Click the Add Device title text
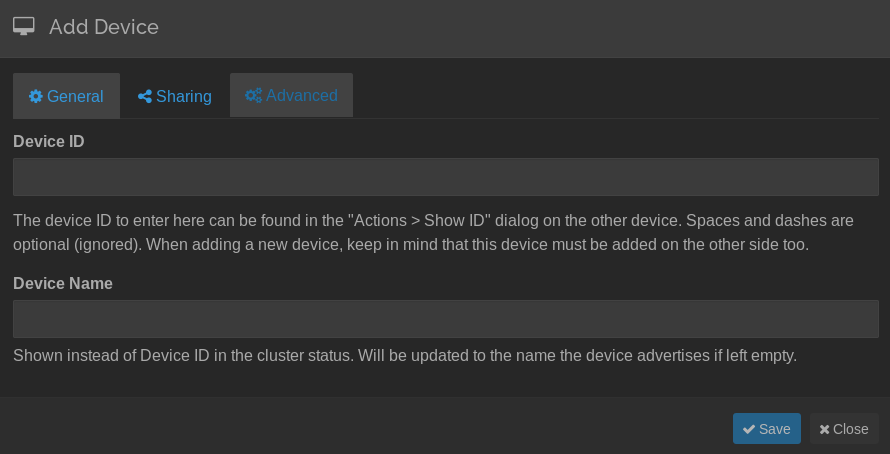This screenshot has width=890, height=454. pos(104,27)
